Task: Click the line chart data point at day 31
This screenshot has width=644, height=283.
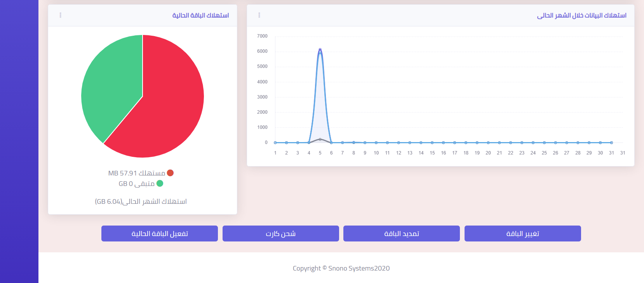Action: [611, 142]
